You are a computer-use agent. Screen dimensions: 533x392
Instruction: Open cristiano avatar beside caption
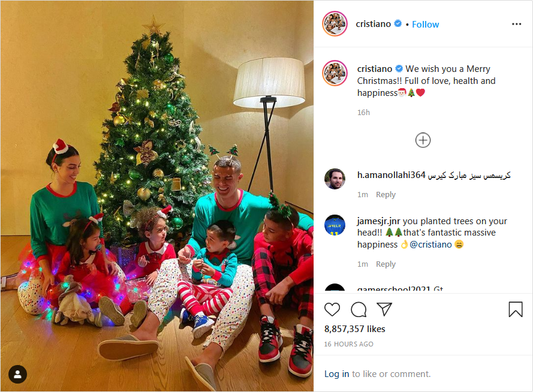[335, 73]
